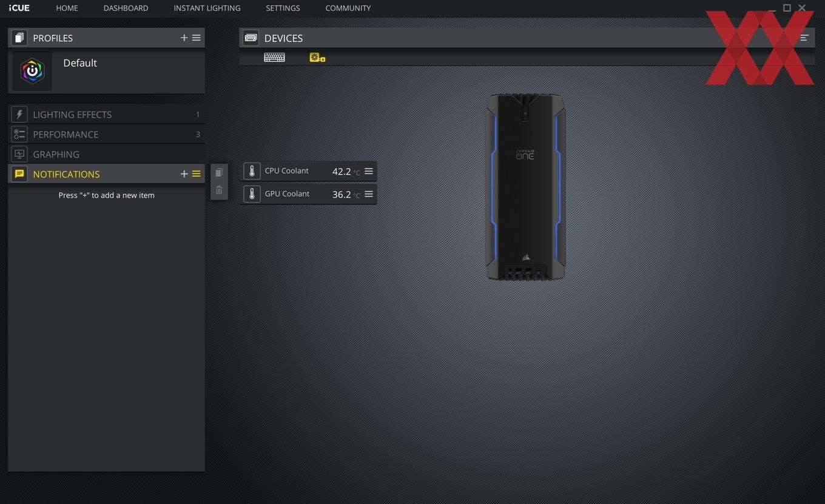The width and height of the screenshot is (825, 504).
Task: Click the 36.2 temperature value
Action: (342, 195)
